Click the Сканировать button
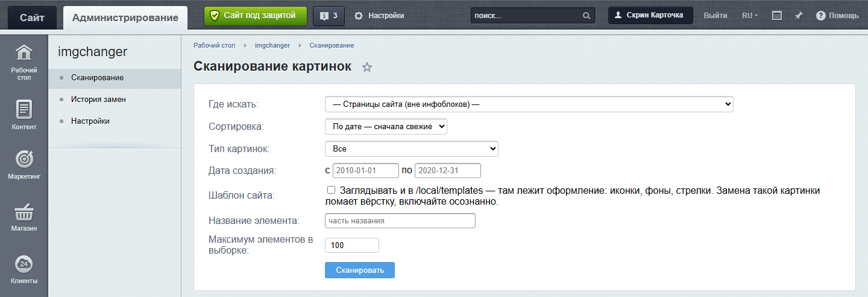 pyautogui.click(x=360, y=270)
